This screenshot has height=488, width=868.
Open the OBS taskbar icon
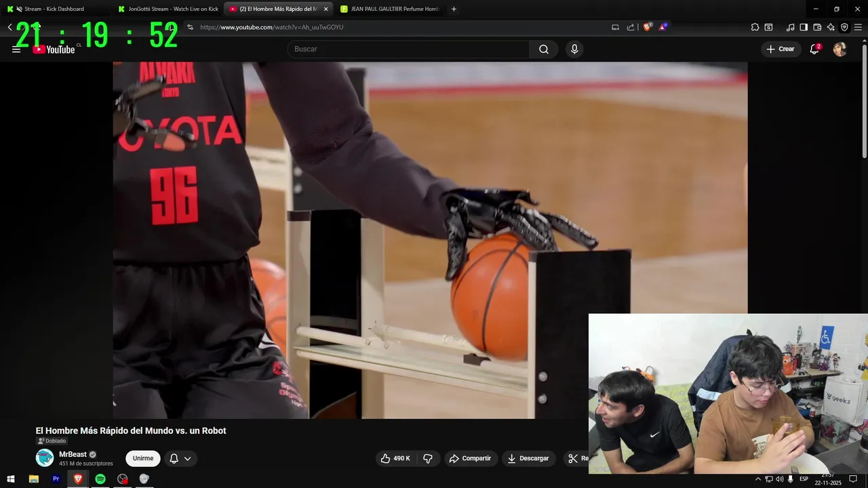click(122, 479)
